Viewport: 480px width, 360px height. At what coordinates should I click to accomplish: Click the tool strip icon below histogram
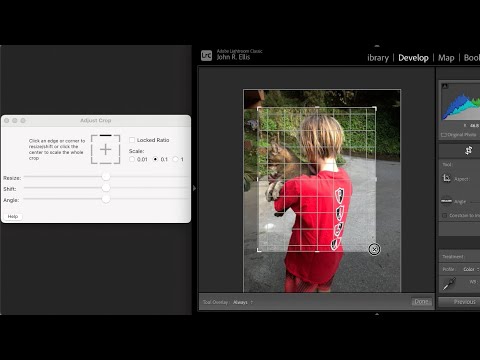tap(469, 150)
